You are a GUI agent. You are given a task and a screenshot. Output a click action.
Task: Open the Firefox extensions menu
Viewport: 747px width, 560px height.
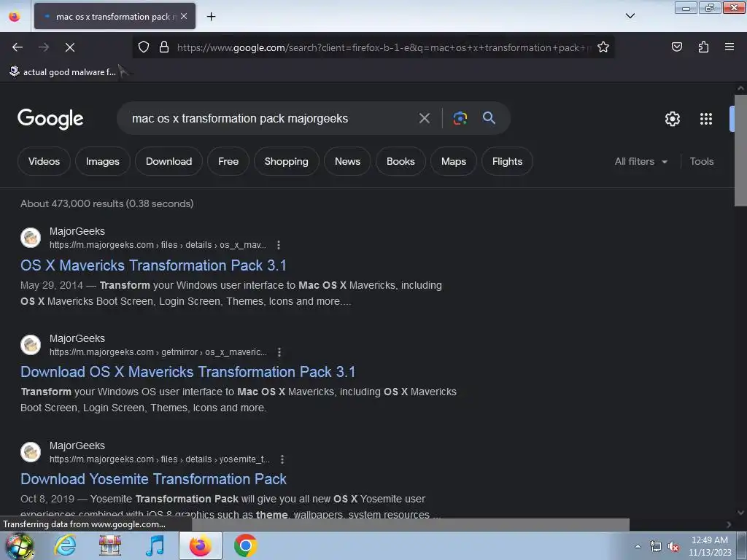point(703,47)
